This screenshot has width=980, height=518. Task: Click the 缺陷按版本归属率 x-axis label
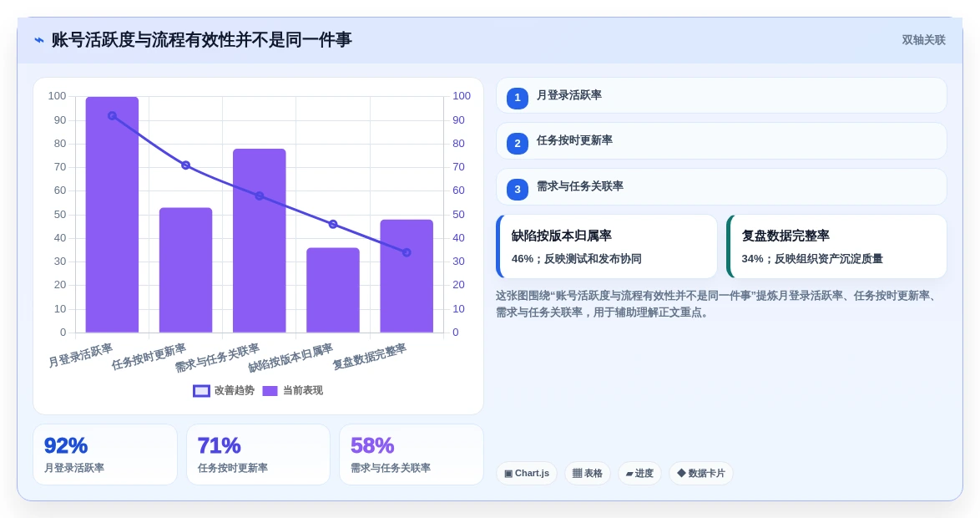[290, 358]
